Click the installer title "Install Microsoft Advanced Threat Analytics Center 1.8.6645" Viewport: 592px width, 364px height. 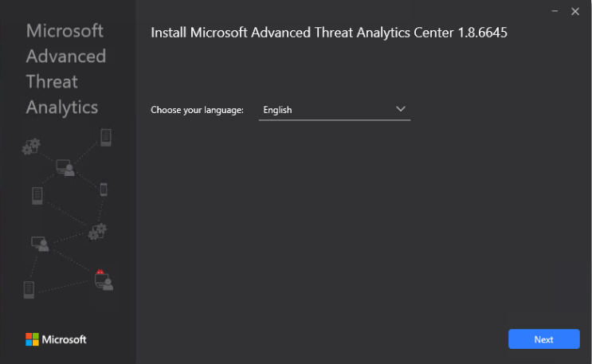point(329,33)
